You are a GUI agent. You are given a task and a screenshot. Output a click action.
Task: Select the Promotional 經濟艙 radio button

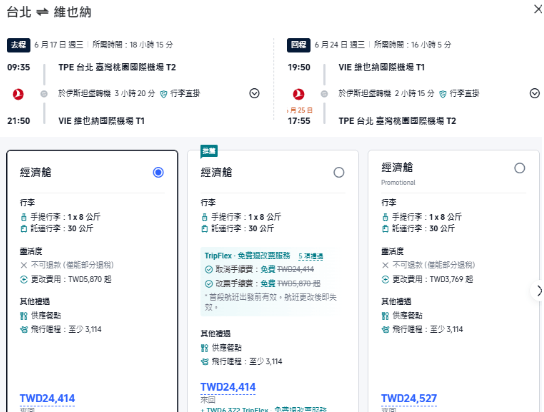click(x=520, y=168)
